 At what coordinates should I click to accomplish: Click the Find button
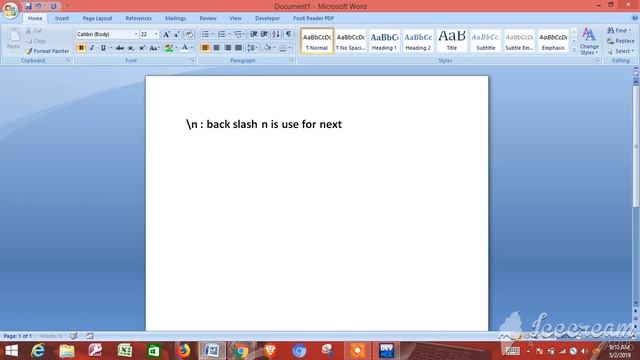pyautogui.click(x=620, y=31)
